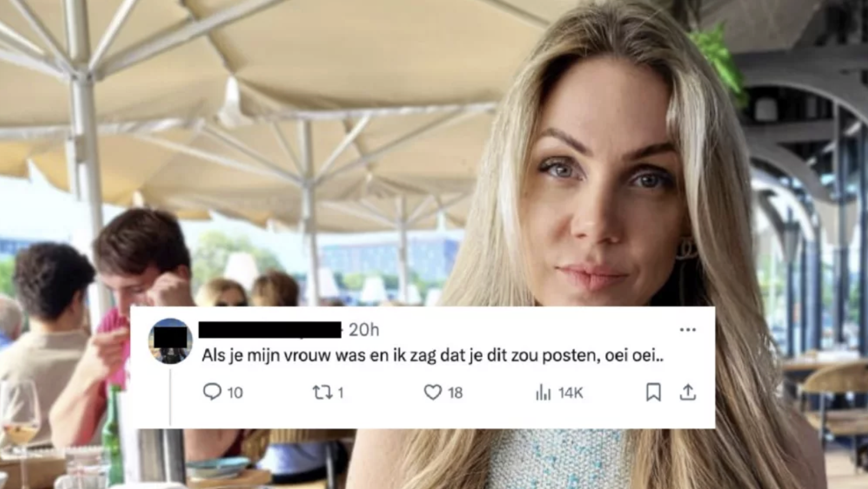Bookmark the tweet with bookmark icon

(653, 392)
